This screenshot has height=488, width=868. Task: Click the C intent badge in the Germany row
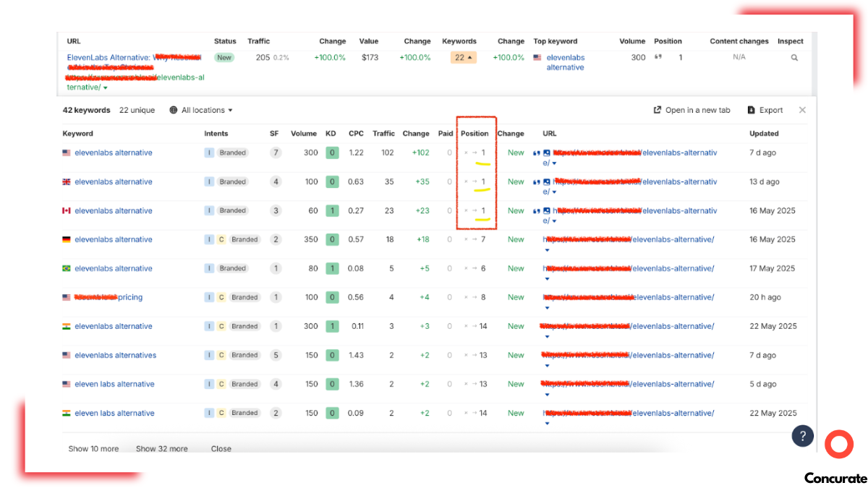pos(221,239)
